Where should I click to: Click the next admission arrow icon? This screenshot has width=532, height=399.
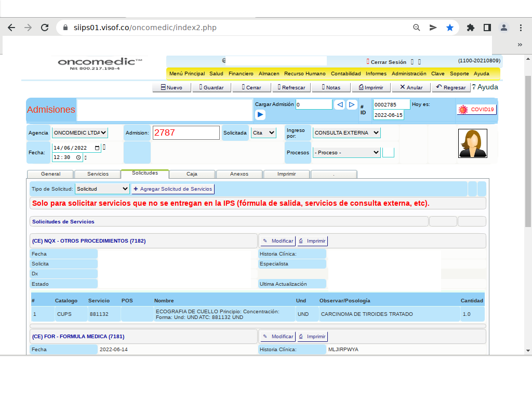pyautogui.click(x=352, y=105)
